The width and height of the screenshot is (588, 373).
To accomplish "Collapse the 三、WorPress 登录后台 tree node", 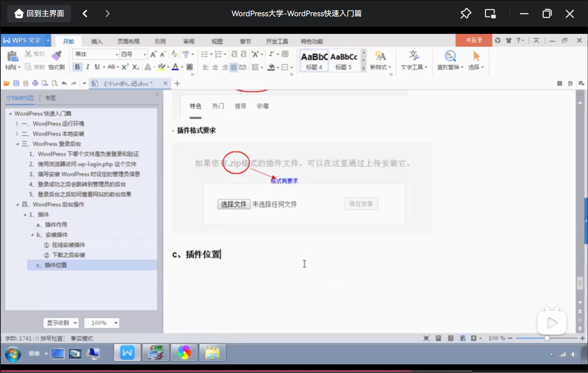I will point(17,144).
